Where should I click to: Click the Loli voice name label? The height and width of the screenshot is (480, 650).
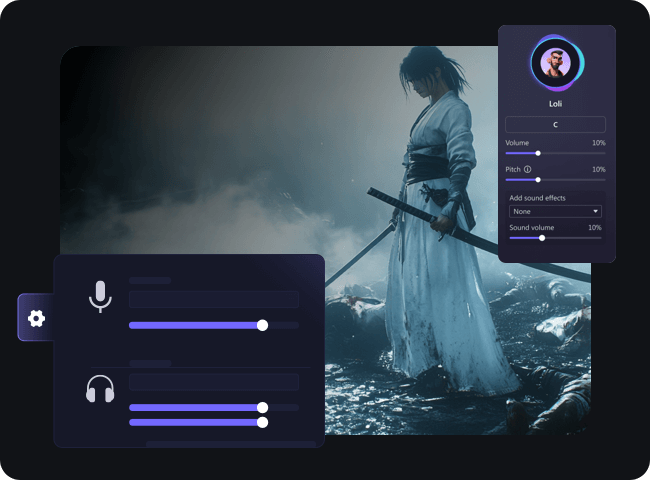[x=556, y=103]
